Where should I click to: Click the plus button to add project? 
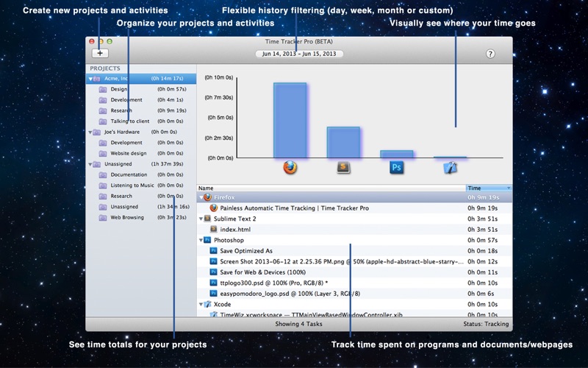coord(100,53)
